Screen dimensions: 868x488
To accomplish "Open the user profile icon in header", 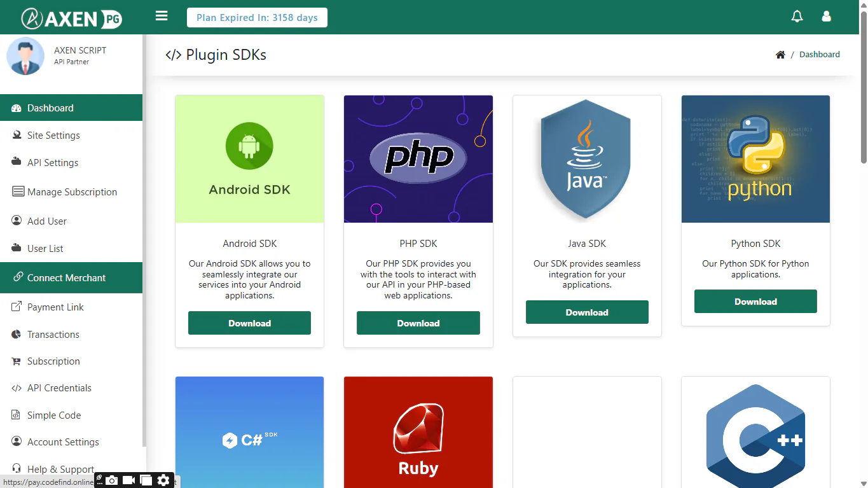I will click(826, 17).
